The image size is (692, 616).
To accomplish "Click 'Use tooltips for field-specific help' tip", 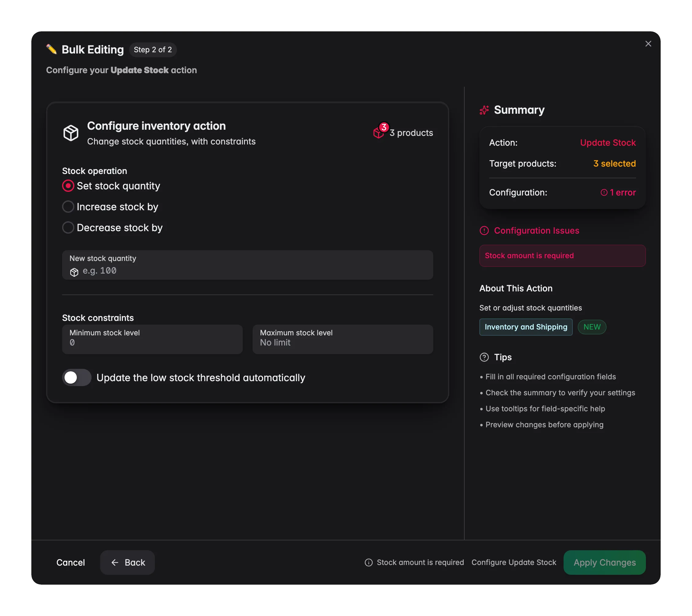I will (545, 409).
